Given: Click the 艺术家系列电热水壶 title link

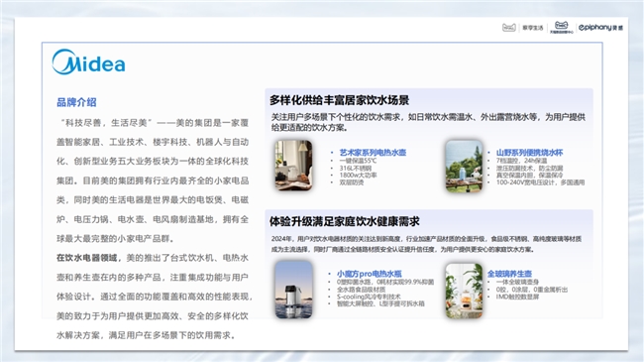Looking at the screenshot, I should tap(373, 152).
